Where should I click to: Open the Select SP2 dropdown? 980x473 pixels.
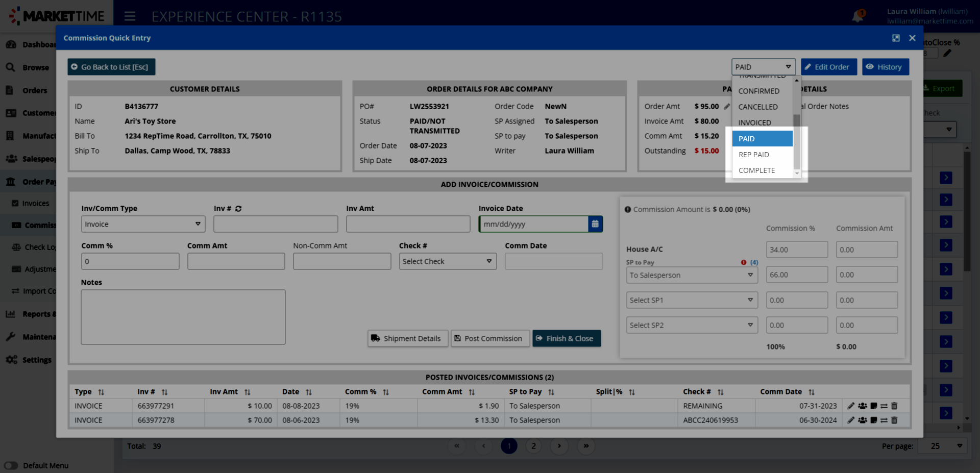[692, 325]
